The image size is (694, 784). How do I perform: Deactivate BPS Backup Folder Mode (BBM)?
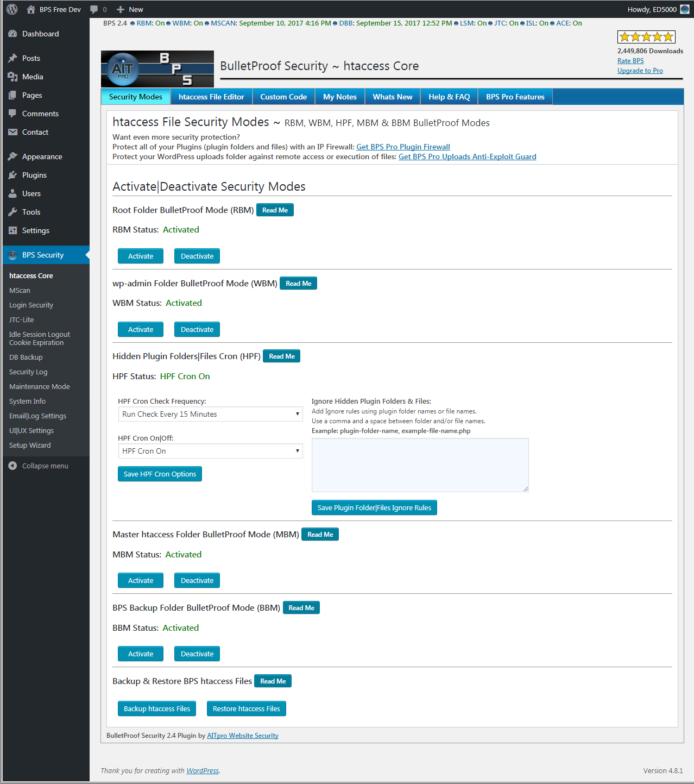pyautogui.click(x=197, y=654)
